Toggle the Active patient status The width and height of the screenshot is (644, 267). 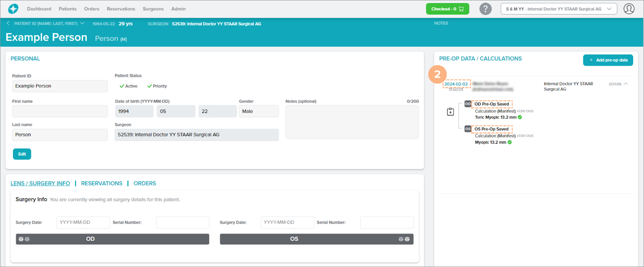tap(129, 86)
